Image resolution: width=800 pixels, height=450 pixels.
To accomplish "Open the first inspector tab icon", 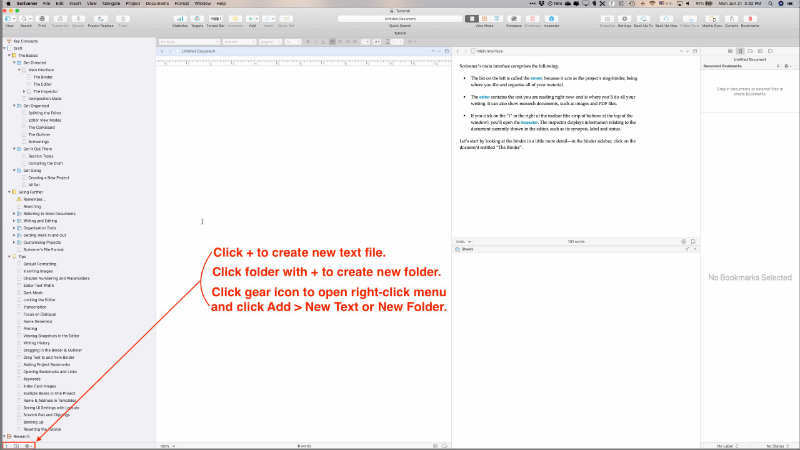I will 730,52.
